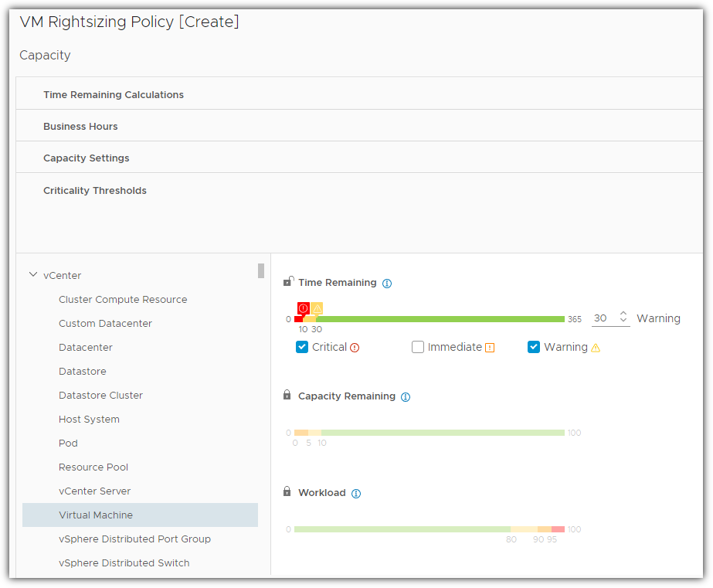Click the lock icon beside Capacity Remaining

point(288,396)
